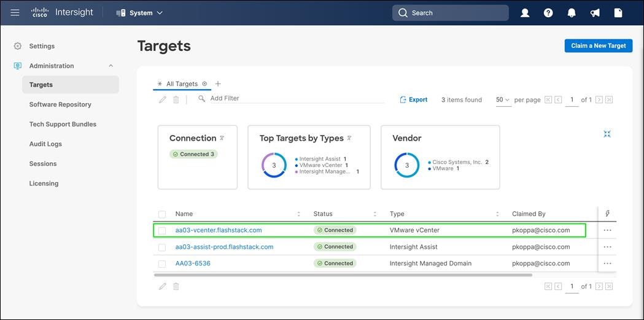Click the lightning actions column icon
Viewport: 644px width, 320px height.
[x=607, y=214]
